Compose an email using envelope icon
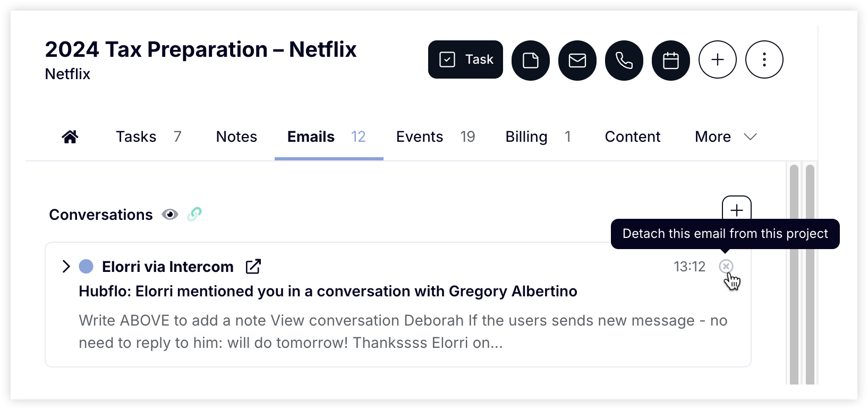 [577, 61]
